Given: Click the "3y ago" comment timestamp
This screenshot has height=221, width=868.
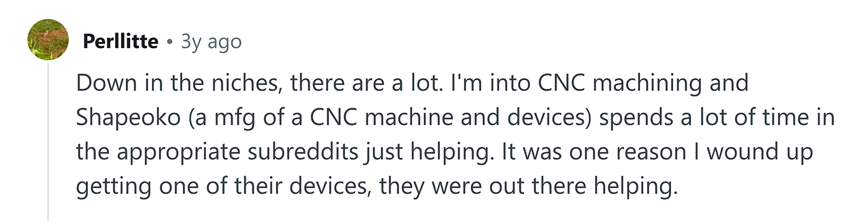Looking at the screenshot, I should point(211,42).
